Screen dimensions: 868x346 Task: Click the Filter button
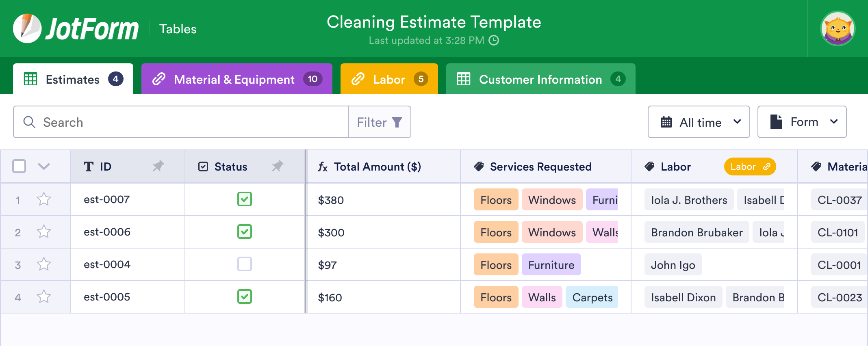[x=379, y=122]
